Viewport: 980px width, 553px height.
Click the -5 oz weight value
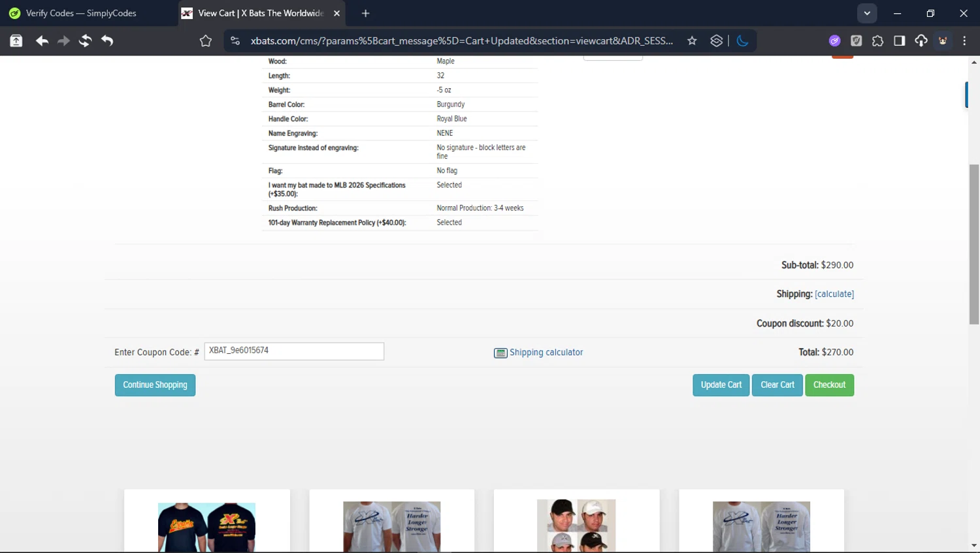click(x=444, y=90)
